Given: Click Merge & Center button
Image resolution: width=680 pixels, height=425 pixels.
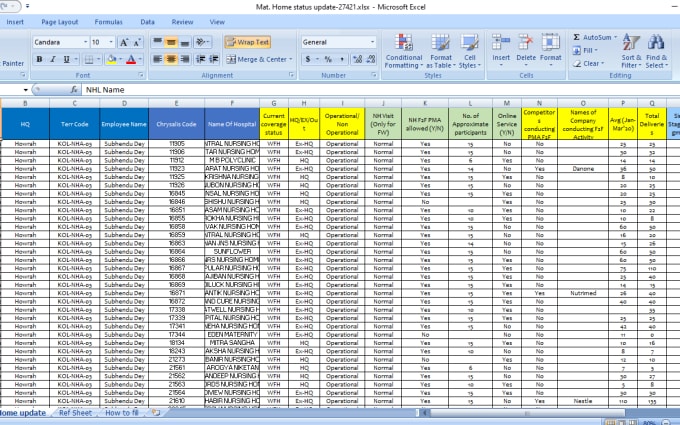Looking at the screenshot, I should coord(256,59).
